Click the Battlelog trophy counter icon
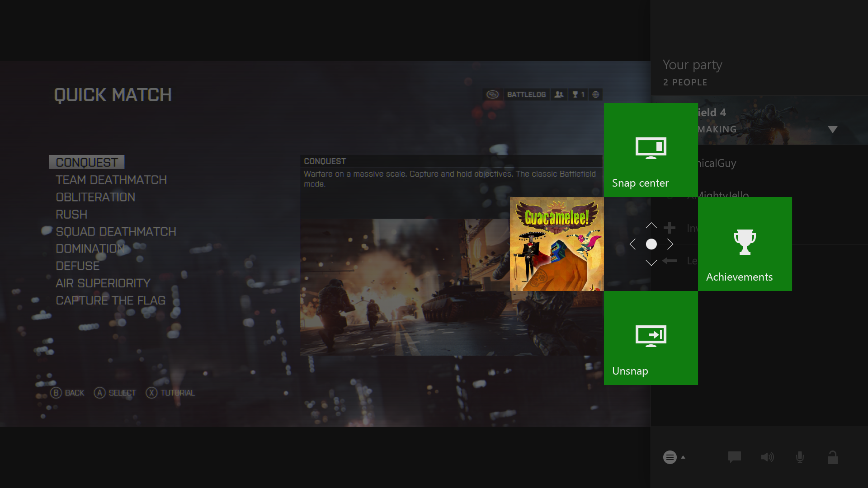The width and height of the screenshot is (868, 488). (x=578, y=94)
